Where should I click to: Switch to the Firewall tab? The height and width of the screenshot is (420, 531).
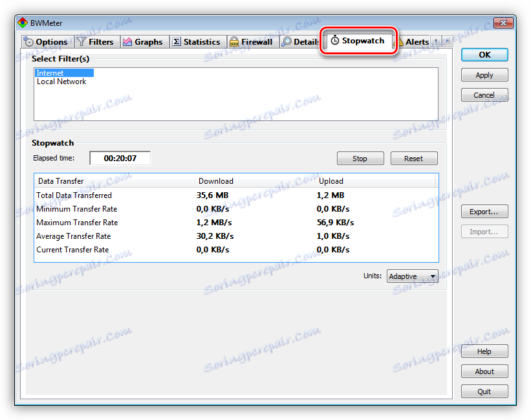(x=253, y=41)
